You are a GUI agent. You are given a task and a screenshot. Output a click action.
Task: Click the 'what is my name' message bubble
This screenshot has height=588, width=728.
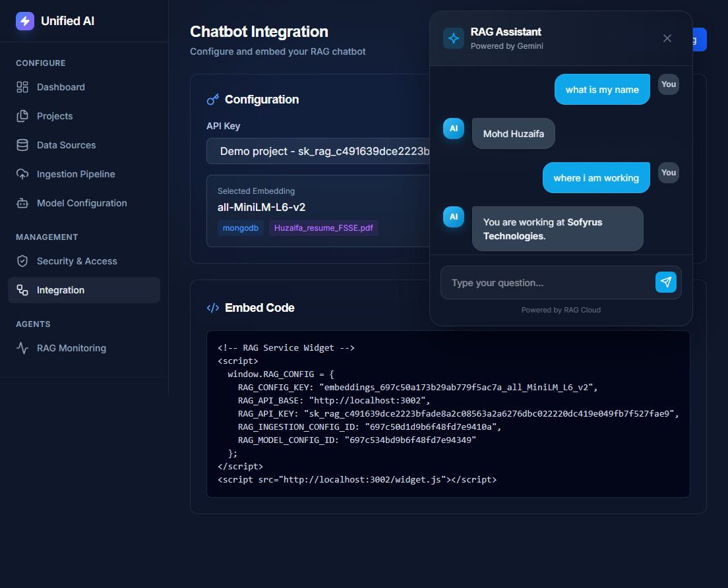click(602, 90)
